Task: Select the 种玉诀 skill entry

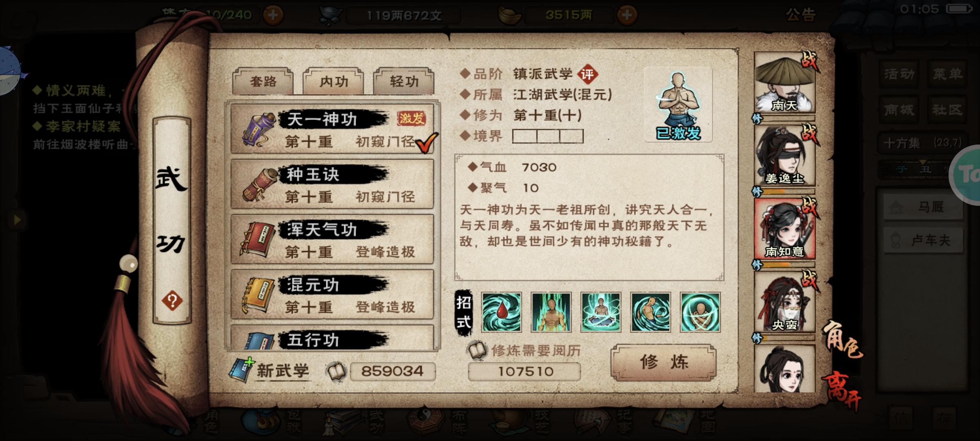Action: tap(332, 184)
